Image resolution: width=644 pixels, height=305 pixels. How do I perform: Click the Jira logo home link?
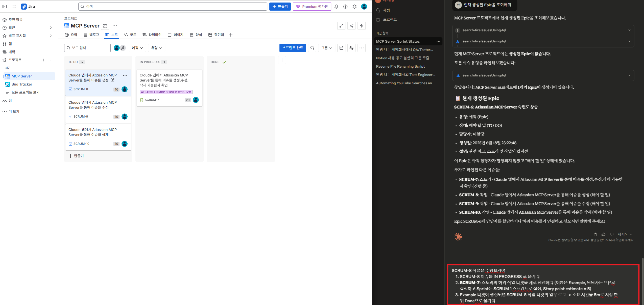point(28,7)
